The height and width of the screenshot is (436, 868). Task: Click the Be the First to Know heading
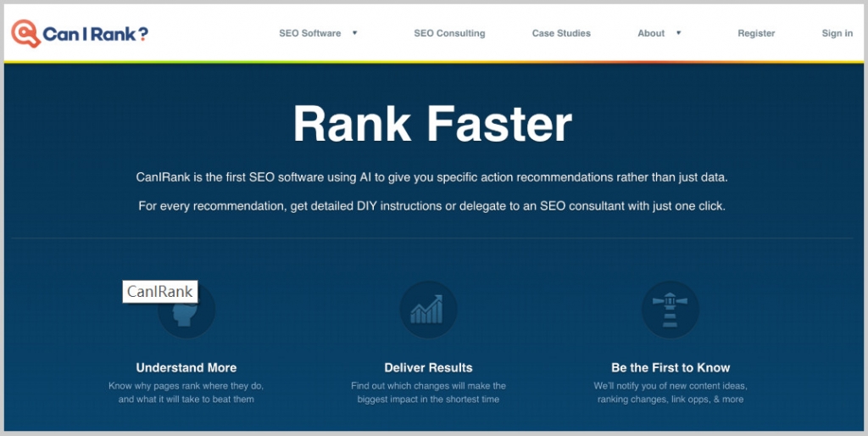tap(670, 367)
